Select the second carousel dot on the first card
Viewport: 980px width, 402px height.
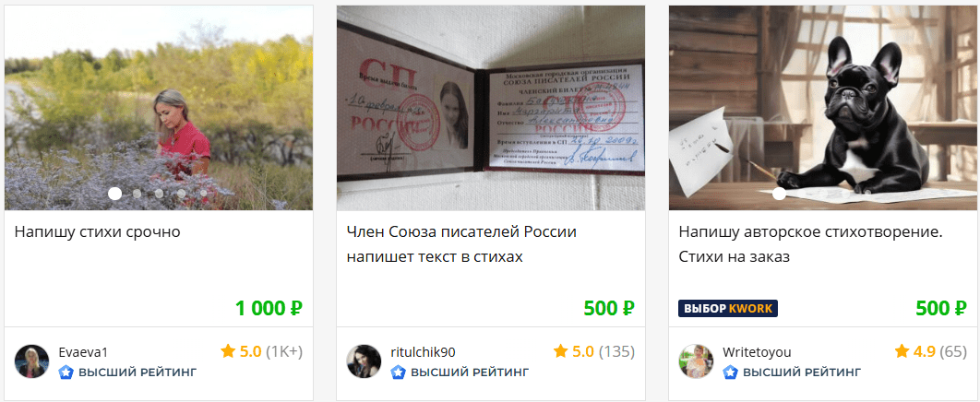[137, 194]
